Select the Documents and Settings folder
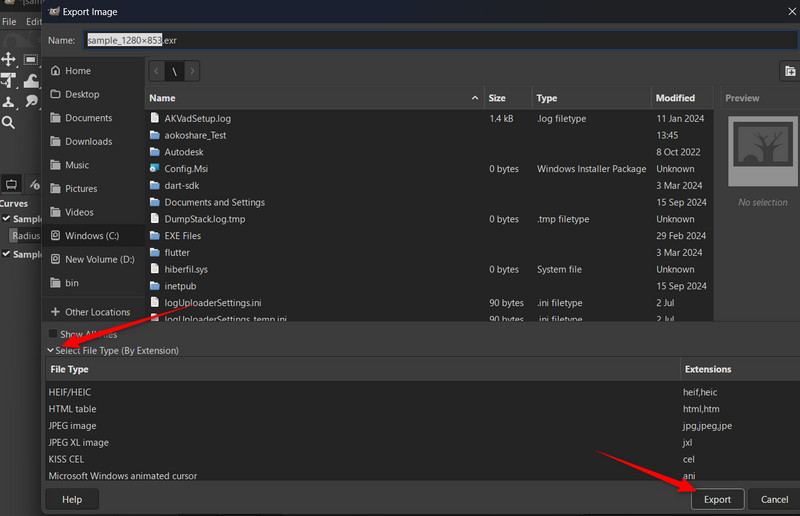 point(429,202)
